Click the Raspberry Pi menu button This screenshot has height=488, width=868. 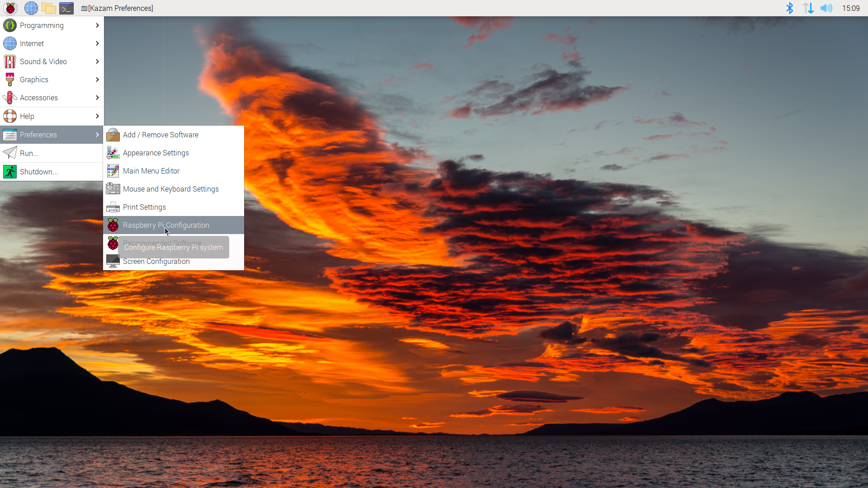point(10,8)
